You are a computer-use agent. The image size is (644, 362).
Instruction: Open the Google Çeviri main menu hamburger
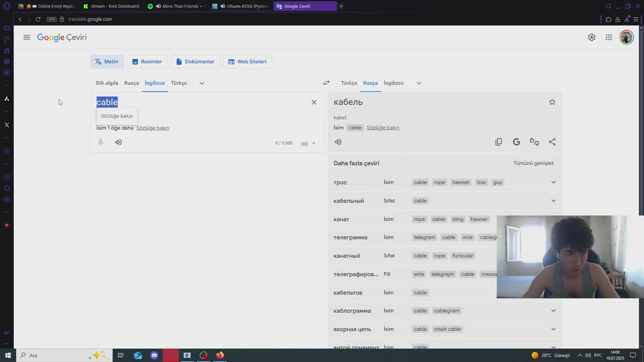click(27, 37)
